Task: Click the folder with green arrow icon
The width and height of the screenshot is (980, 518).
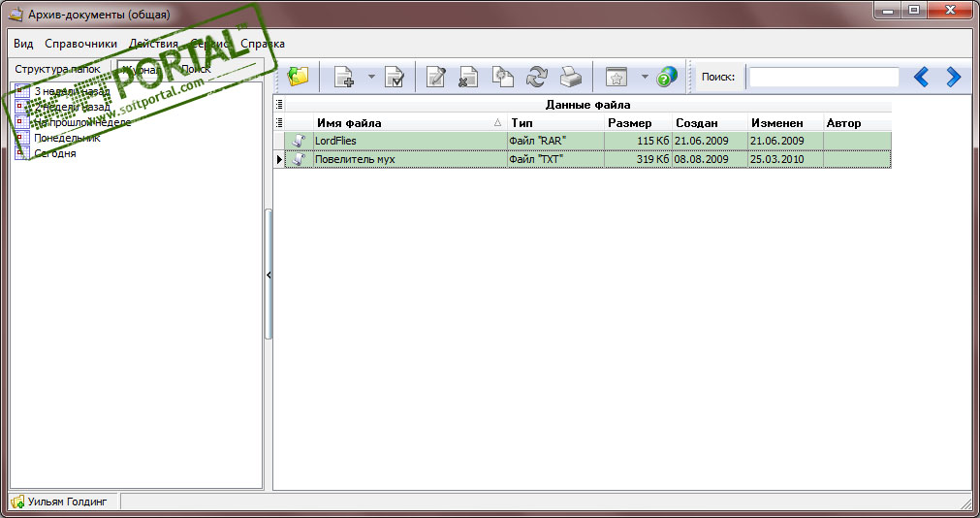Action: [x=299, y=77]
